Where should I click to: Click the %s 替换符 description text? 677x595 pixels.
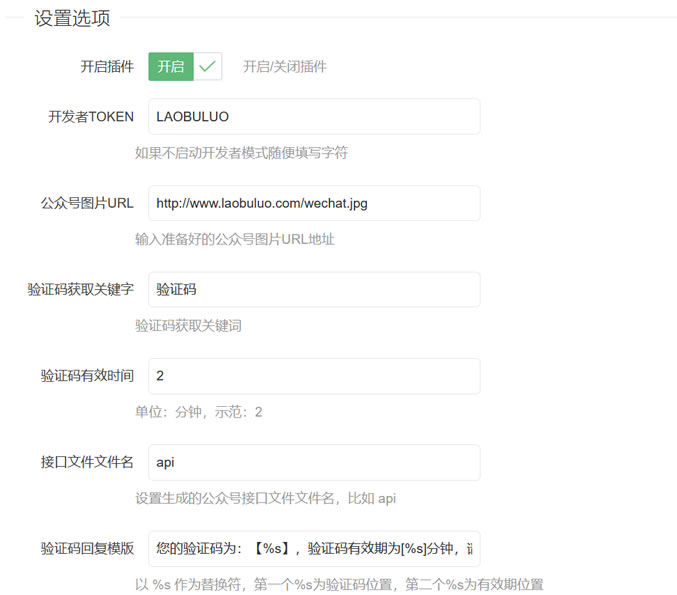(339, 584)
